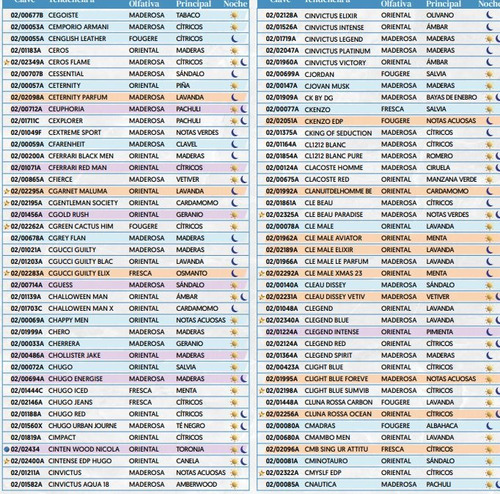The image size is (500, 494).
Task: Select the CLAVEL principal note cell
Action: [187, 144]
